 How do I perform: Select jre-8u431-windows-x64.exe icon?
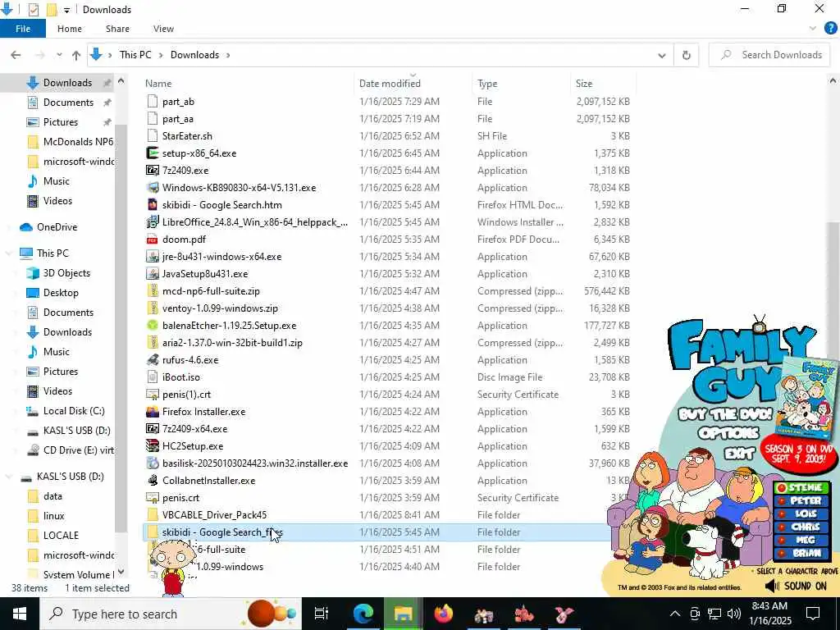(x=153, y=257)
